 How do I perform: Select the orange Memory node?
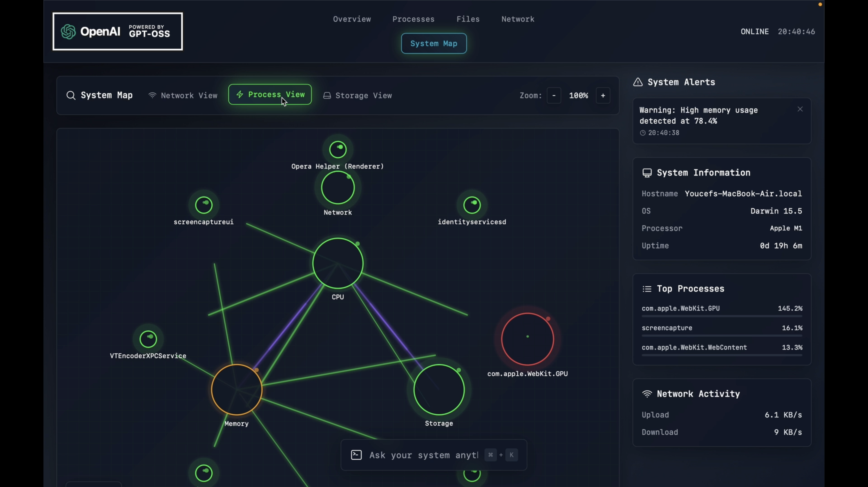pos(237,390)
